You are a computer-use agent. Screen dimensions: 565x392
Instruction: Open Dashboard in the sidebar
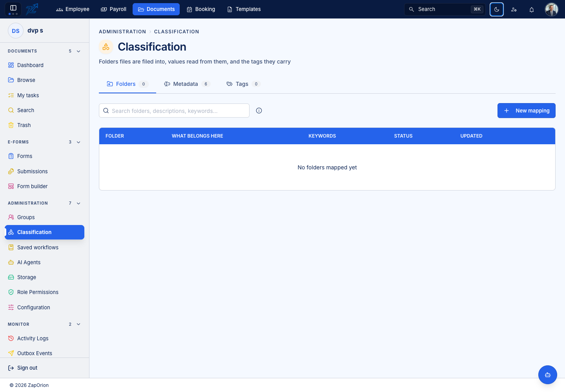tap(44, 65)
